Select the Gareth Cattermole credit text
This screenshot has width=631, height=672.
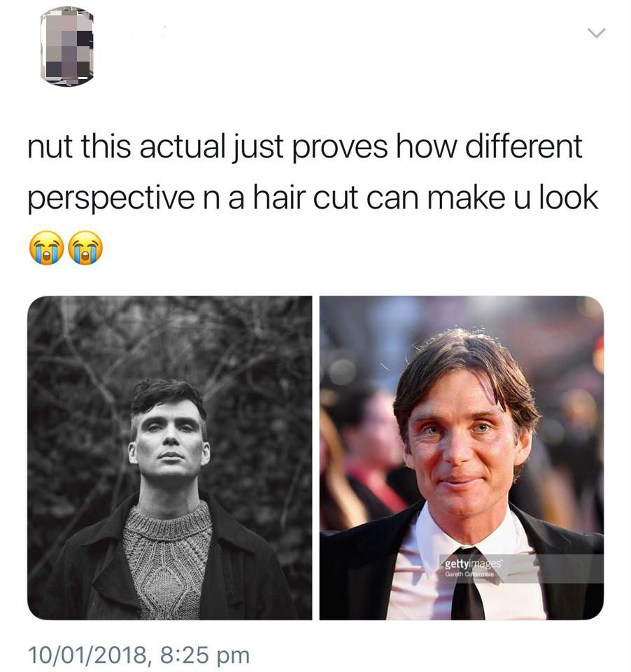click(x=469, y=574)
